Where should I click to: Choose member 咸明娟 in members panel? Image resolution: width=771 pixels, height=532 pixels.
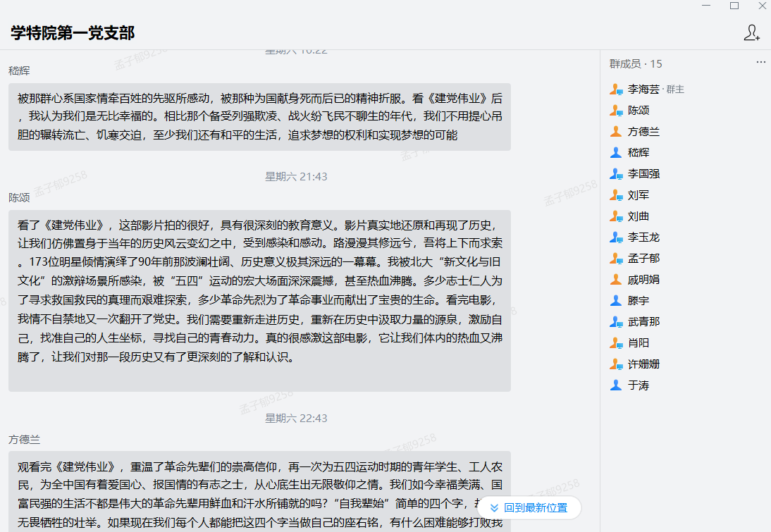(643, 280)
